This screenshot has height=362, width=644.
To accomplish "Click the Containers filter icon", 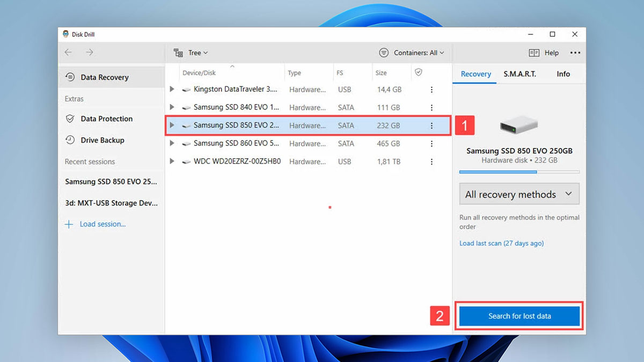I will (384, 53).
